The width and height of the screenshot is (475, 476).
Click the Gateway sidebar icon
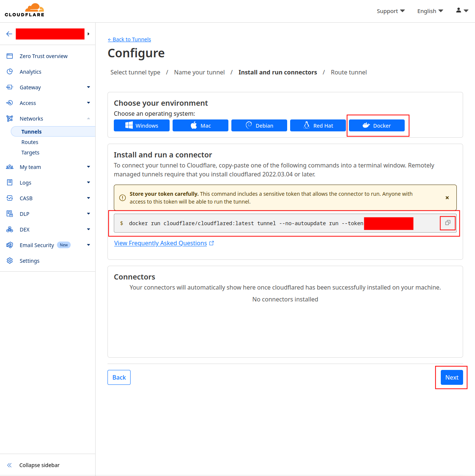click(x=10, y=87)
